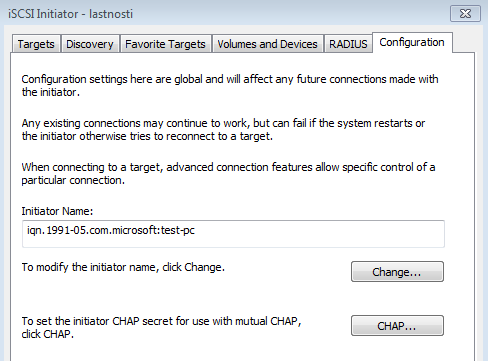Open the CHAP... secret dialog
488x361 pixels.
click(397, 326)
